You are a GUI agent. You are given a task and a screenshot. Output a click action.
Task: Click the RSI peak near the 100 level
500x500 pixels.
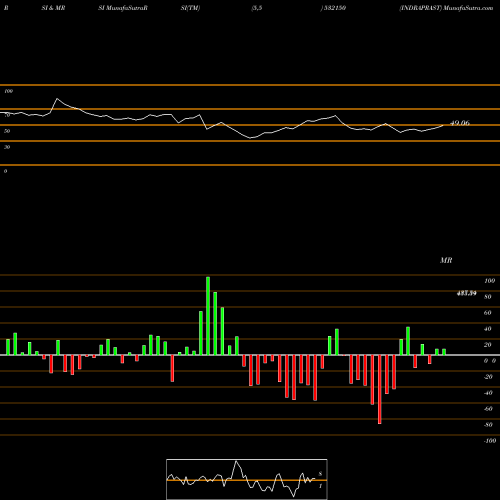(57, 99)
